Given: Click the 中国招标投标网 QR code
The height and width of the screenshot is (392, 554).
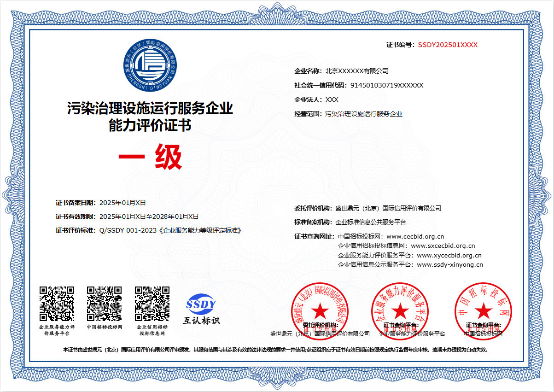Looking at the screenshot, I should (x=105, y=304).
